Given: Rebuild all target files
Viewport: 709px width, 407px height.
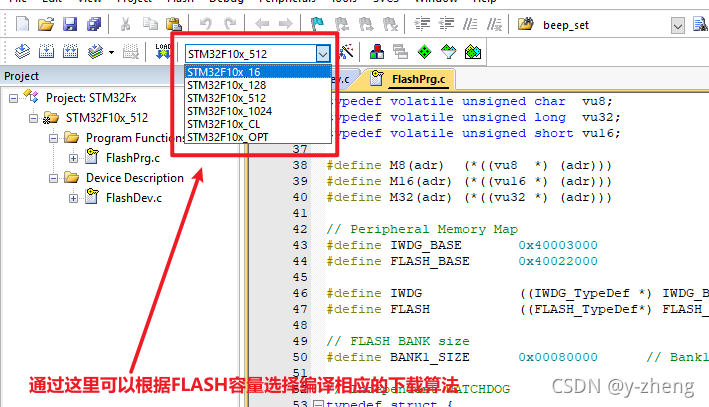Looking at the screenshot, I should (70, 52).
